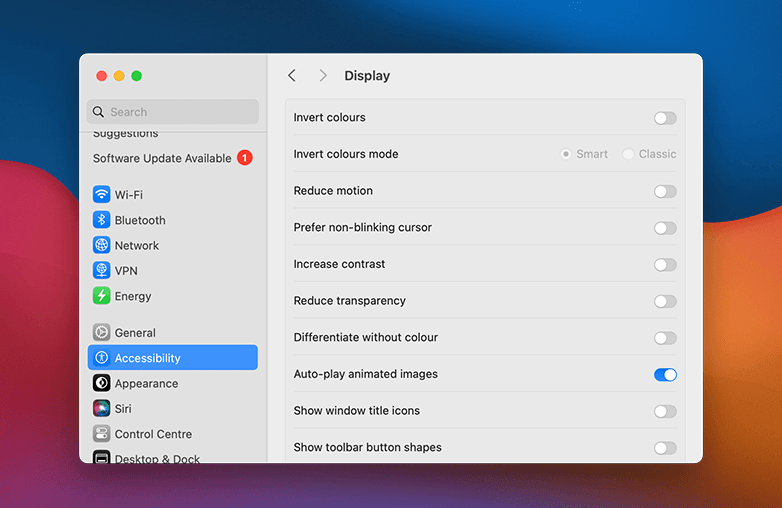
Task: Select Classic invert colours mode
Action: [628, 154]
